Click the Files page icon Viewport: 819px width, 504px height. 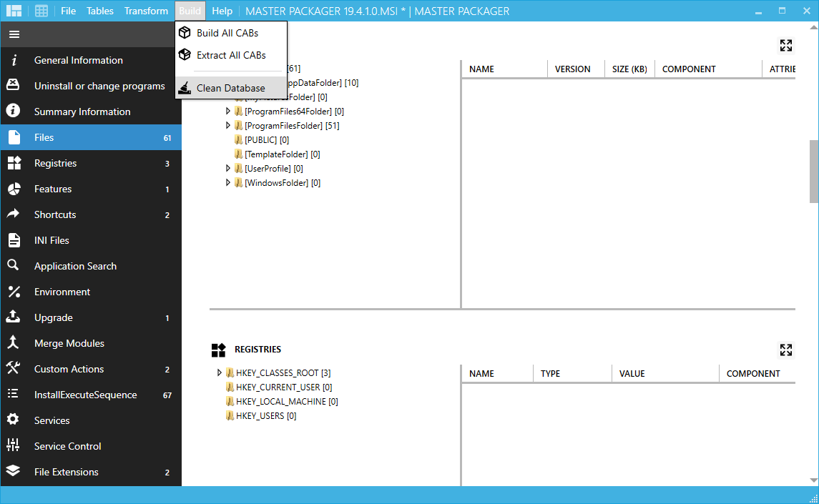click(14, 137)
